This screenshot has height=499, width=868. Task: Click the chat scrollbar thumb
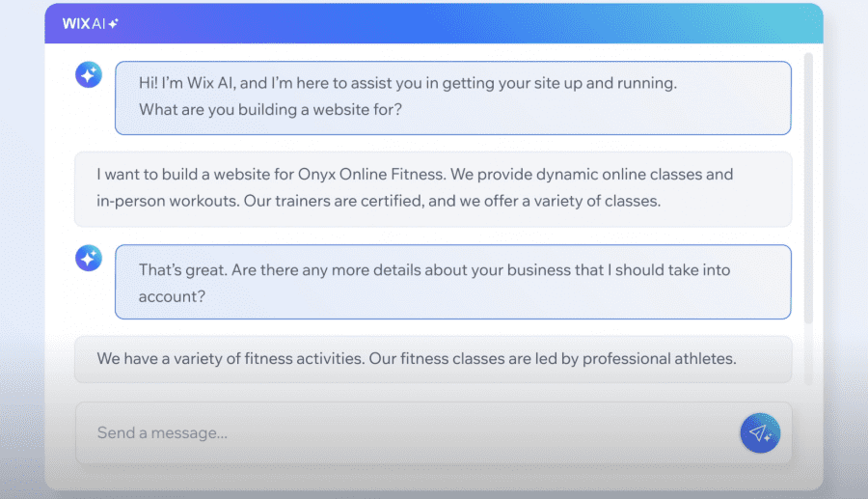click(808, 188)
